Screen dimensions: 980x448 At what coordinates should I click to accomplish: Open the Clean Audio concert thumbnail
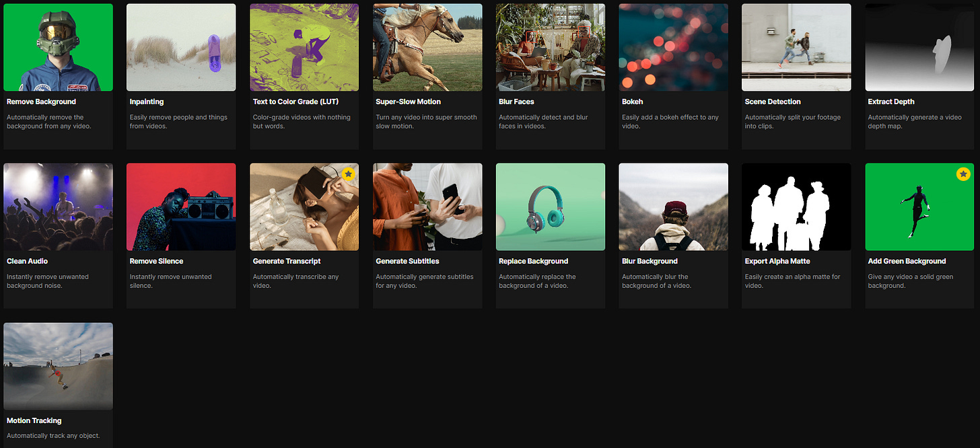pyautogui.click(x=58, y=207)
